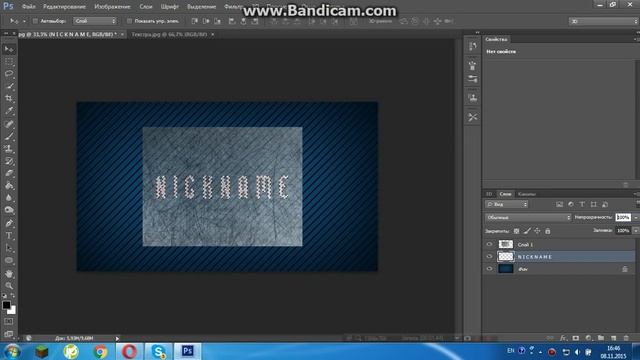Screen dimensions: 640x360
Task: Open the Файл menu
Action: (28, 7)
